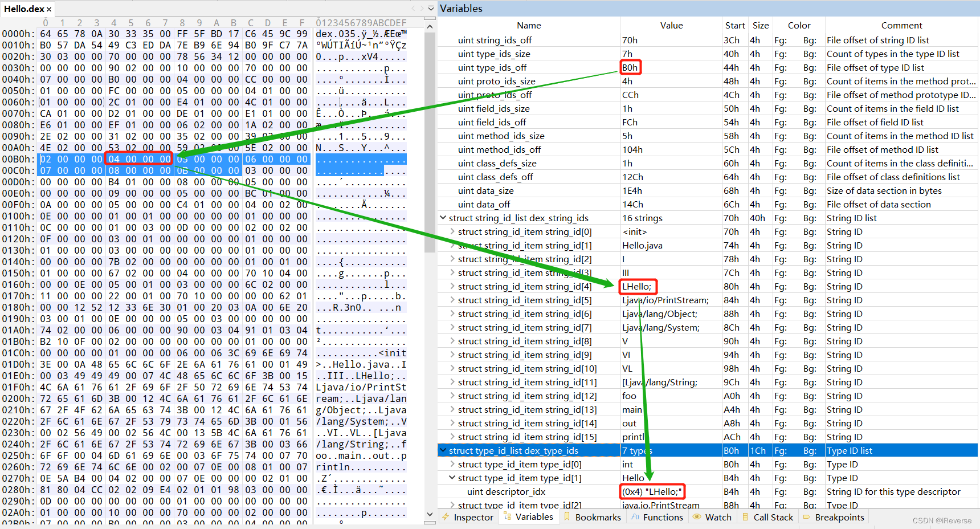Image resolution: width=980 pixels, height=529 pixels.
Task: Go to previous file tab arrow
Action: click(414, 9)
